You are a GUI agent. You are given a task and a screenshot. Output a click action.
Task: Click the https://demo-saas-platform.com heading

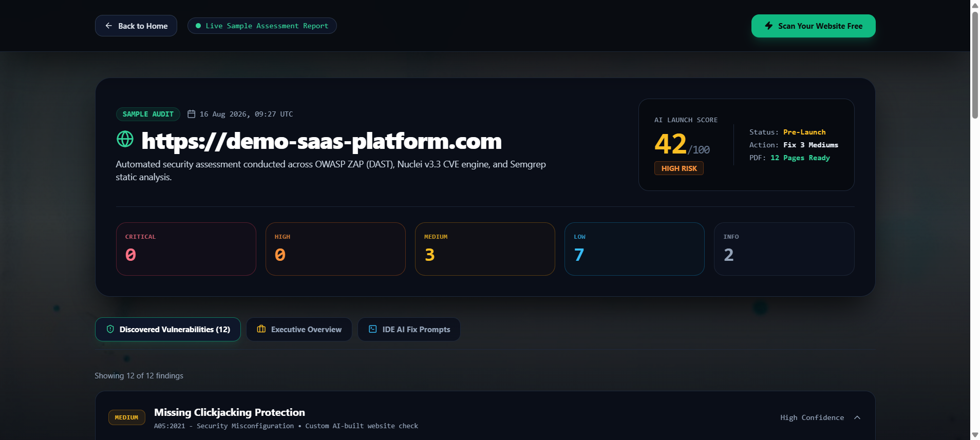(x=322, y=141)
